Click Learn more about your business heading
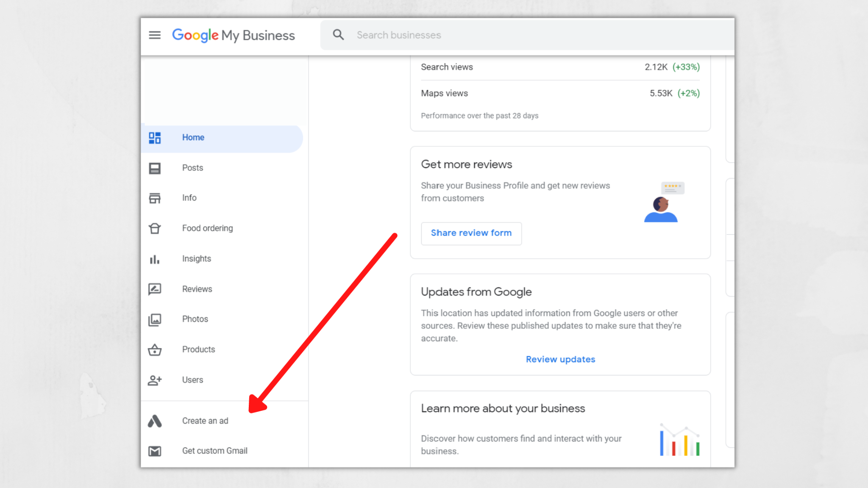 (503, 409)
